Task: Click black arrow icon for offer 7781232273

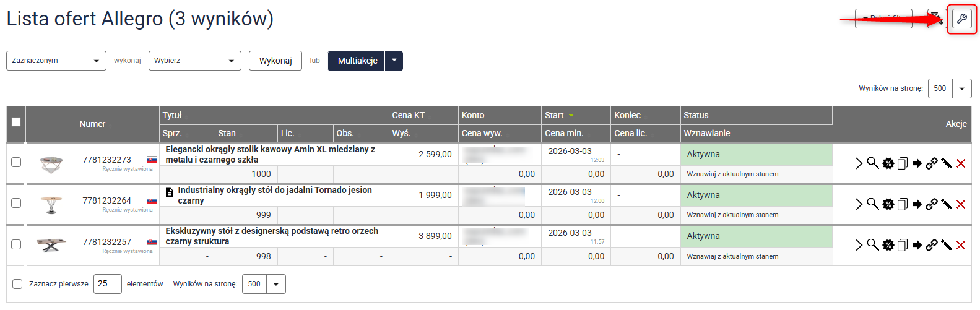Action: point(917,163)
